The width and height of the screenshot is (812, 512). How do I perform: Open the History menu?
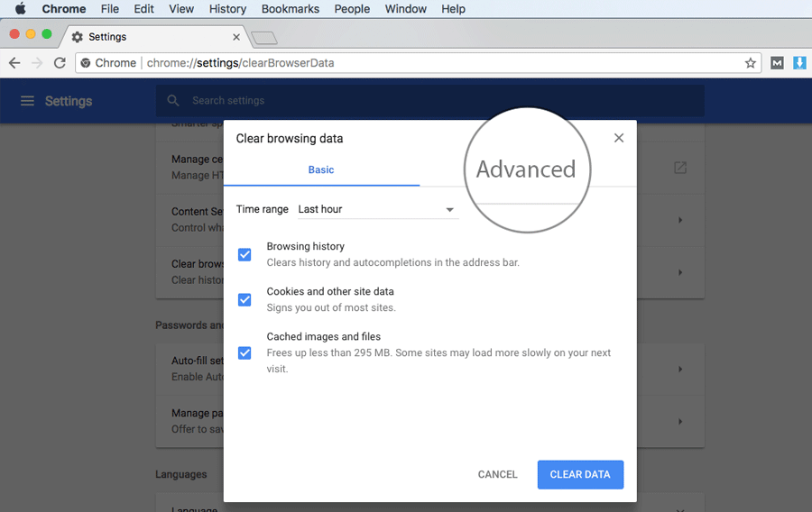coord(227,9)
